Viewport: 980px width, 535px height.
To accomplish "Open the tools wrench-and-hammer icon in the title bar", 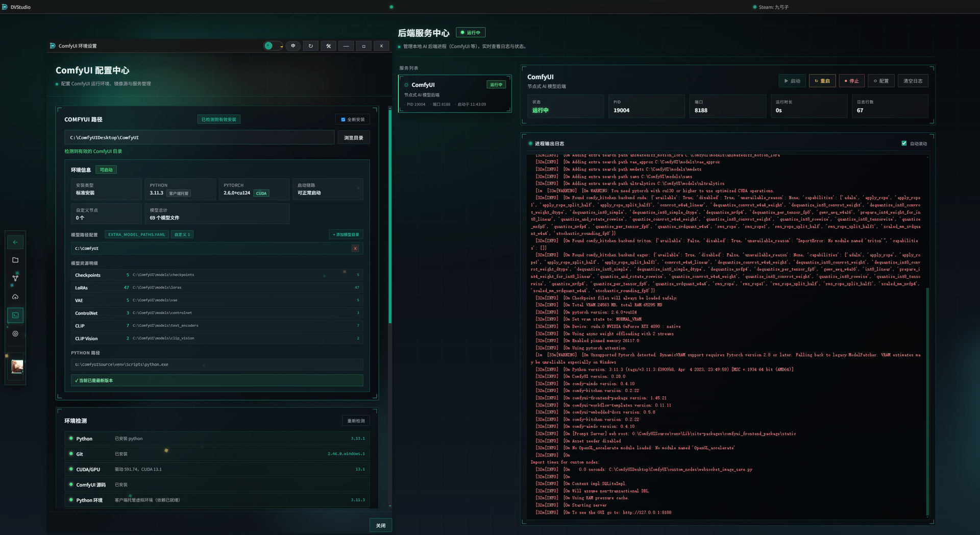I will coord(328,46).
